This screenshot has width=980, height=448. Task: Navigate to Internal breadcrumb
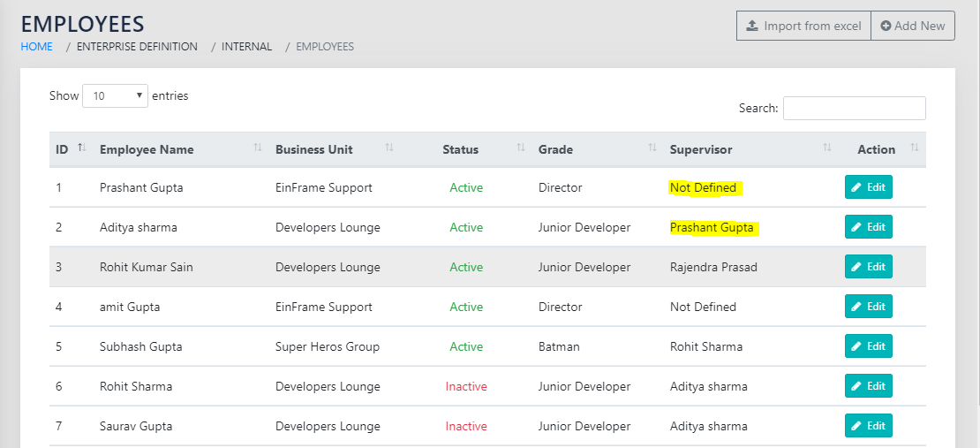coord(246,47)
